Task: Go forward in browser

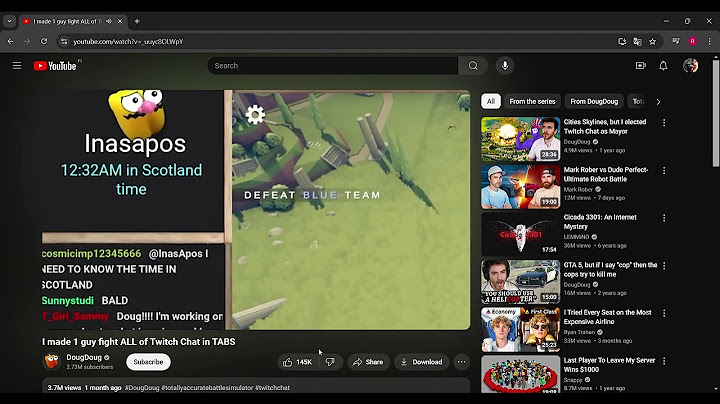Action: [27, 41]
